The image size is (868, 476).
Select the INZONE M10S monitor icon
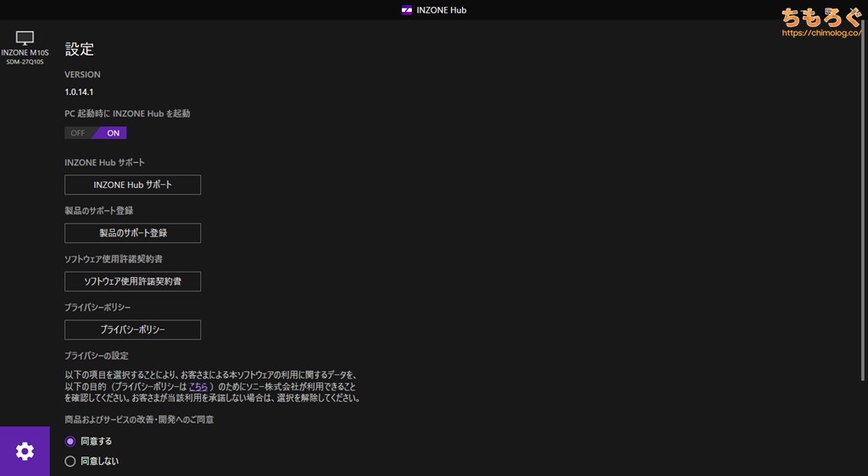(25, 38)
